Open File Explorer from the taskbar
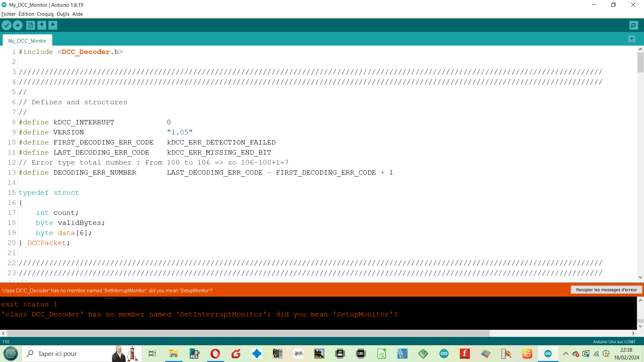The width and height of the screenshot is (644, 362). coord(173,354)
